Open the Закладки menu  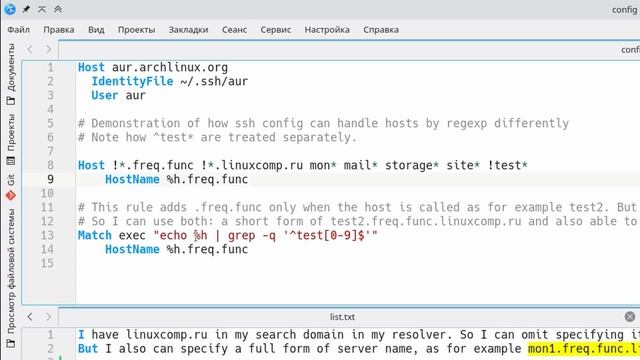point(188,30)
